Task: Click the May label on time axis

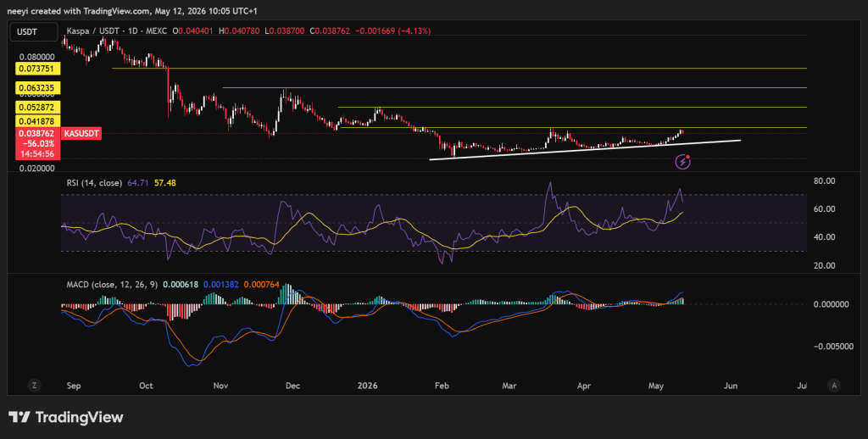Action: [x=656, y=386]
